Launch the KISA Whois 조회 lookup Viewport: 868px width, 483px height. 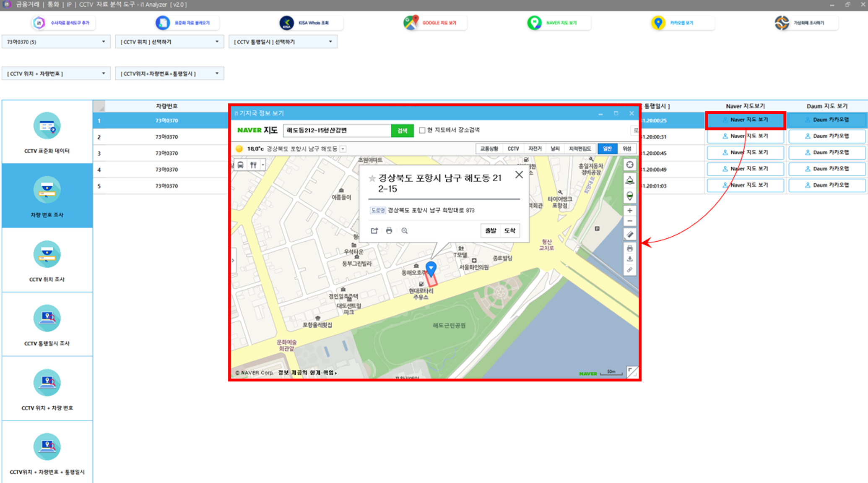311,23
